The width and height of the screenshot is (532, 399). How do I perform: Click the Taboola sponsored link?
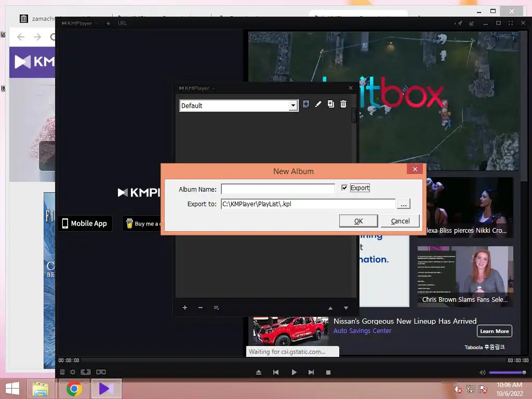(485, 347)
